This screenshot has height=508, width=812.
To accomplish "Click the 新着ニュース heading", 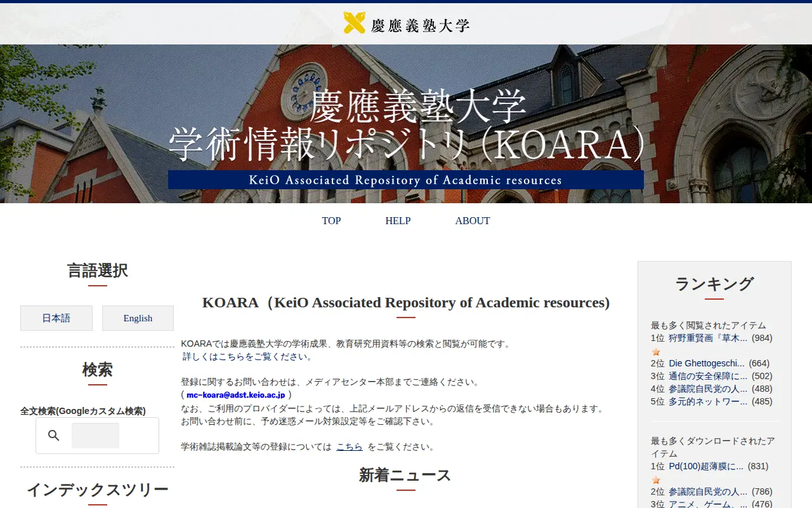I will (405, 476).
